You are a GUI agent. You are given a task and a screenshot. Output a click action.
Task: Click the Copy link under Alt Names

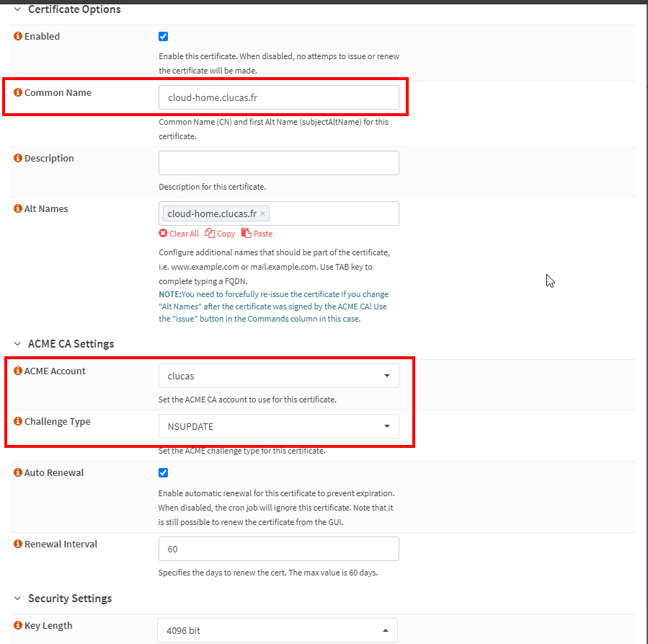(x=221, y=234)
